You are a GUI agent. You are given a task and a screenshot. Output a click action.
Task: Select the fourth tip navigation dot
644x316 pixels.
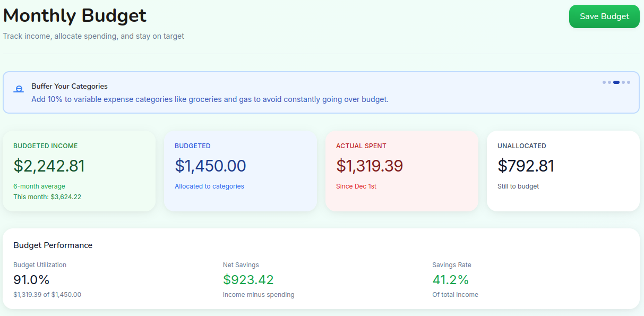pyautogui.click(x=622, y=82)
